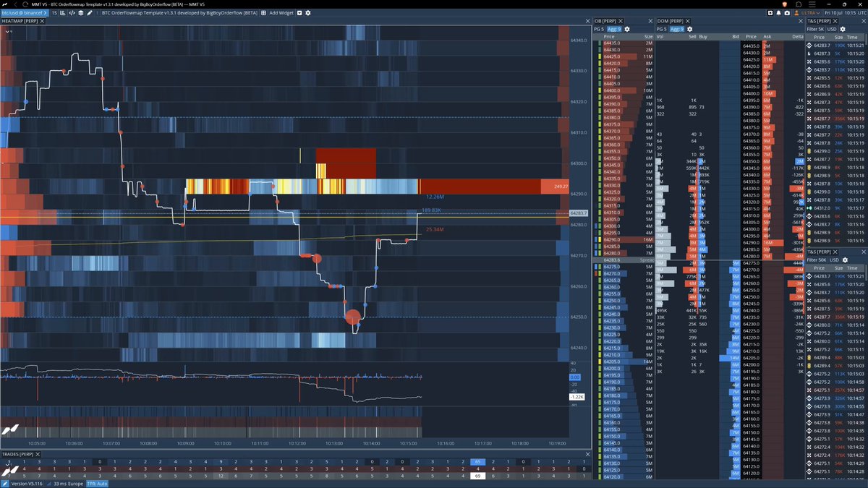Click PG 5 in DOM panel
868x488 pixels.
[x=663, y=29]
